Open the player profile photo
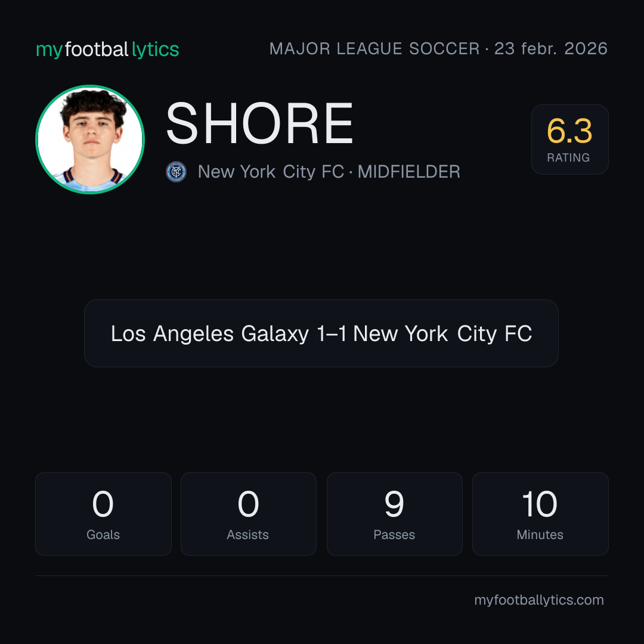The image size is (644, 644). [x=90, y=139]
